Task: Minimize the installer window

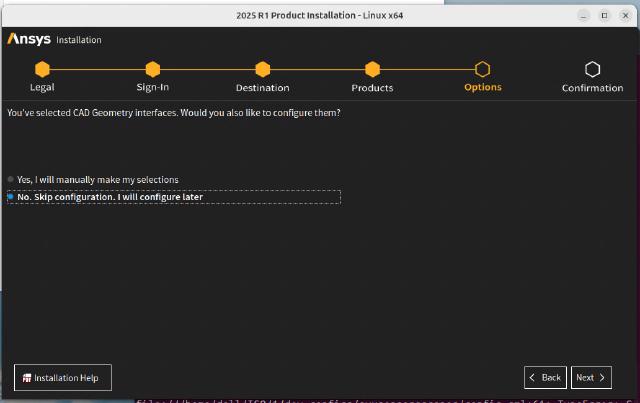Action: coord(583,16)
